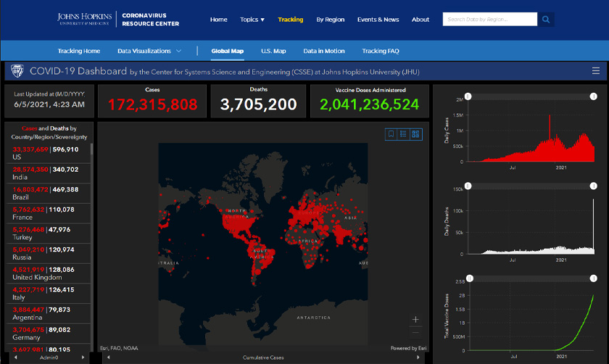
Task: Zoom out on the map with minus
Action: click(415, 332)
